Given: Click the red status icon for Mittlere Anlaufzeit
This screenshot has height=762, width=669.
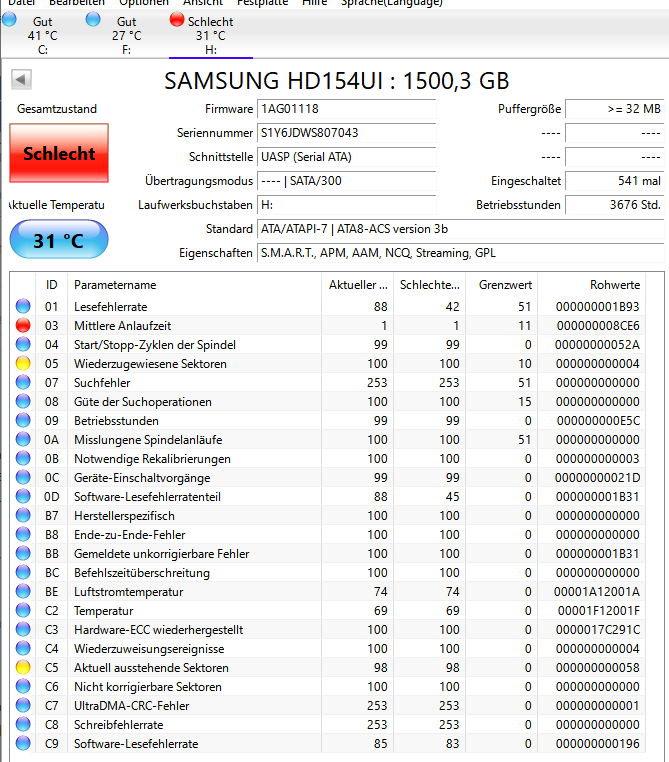Looking at the screenshot, I should pyautogui.click(x=23, y=325).
